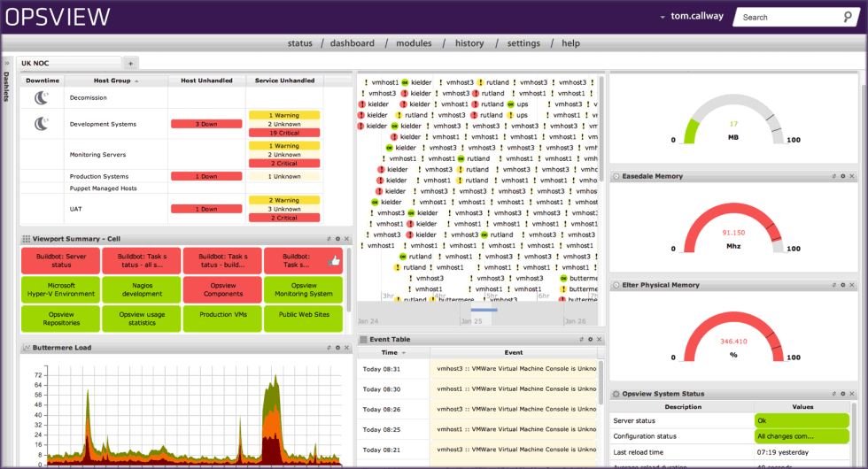The height and width of the screenshot is (469, 868).
Task: Click the moon downtime icon for Decomission
Action: pyautogui.click(x=42, y=98)
